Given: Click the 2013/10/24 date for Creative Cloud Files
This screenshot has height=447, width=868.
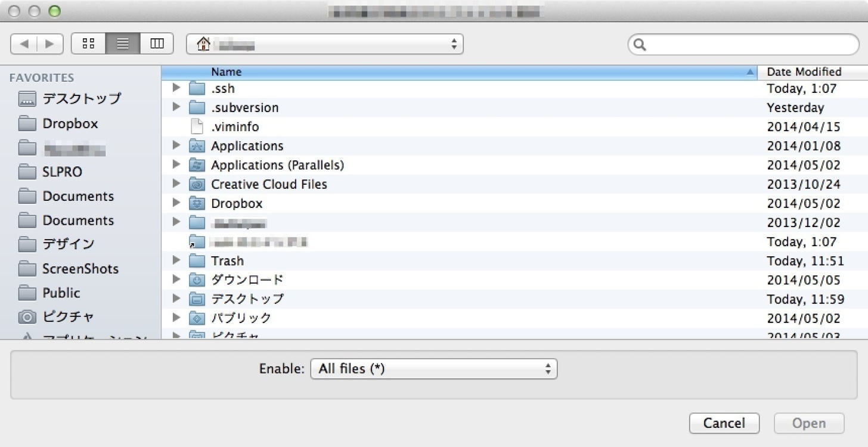Looking at the screenshot, I should tap(803, 184).
